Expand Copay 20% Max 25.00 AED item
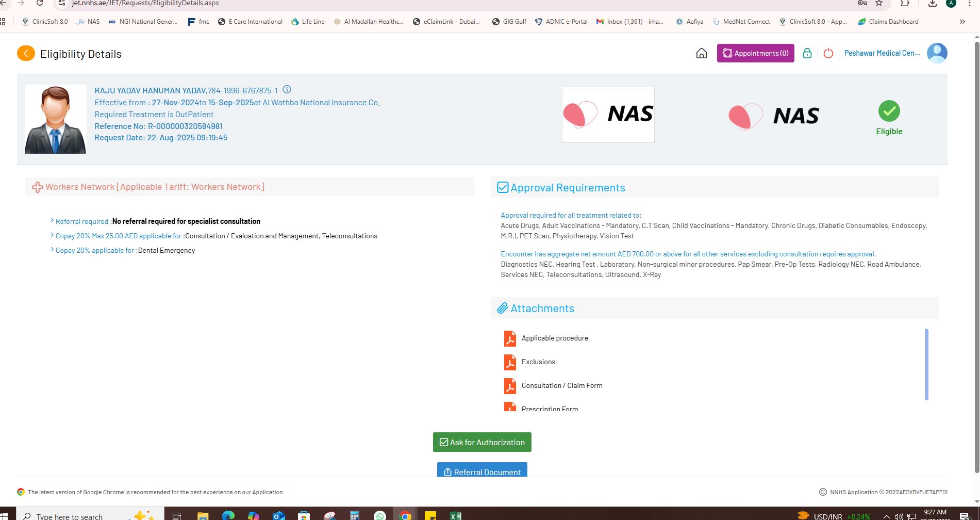Viewport: 980px width, 520px height. [x=52, y=235]
